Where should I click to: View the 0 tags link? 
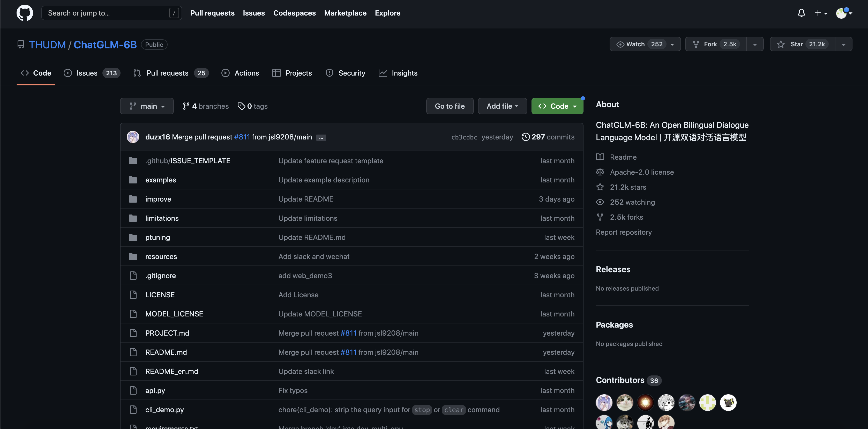tap(252, 106)
